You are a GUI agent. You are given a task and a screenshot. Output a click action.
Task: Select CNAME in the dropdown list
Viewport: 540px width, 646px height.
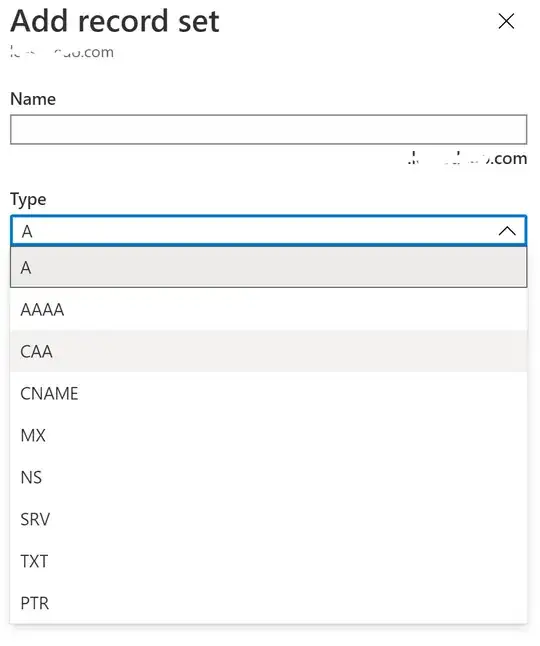point(269,393)
